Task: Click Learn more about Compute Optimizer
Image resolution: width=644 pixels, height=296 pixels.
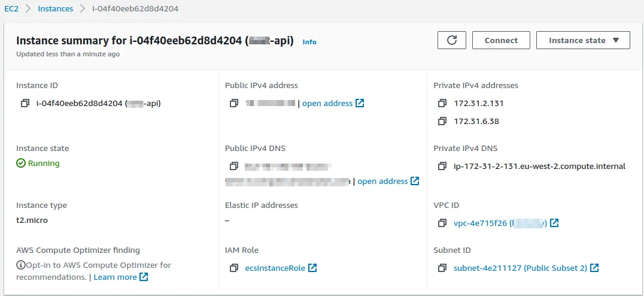Action: click(116, 277)
